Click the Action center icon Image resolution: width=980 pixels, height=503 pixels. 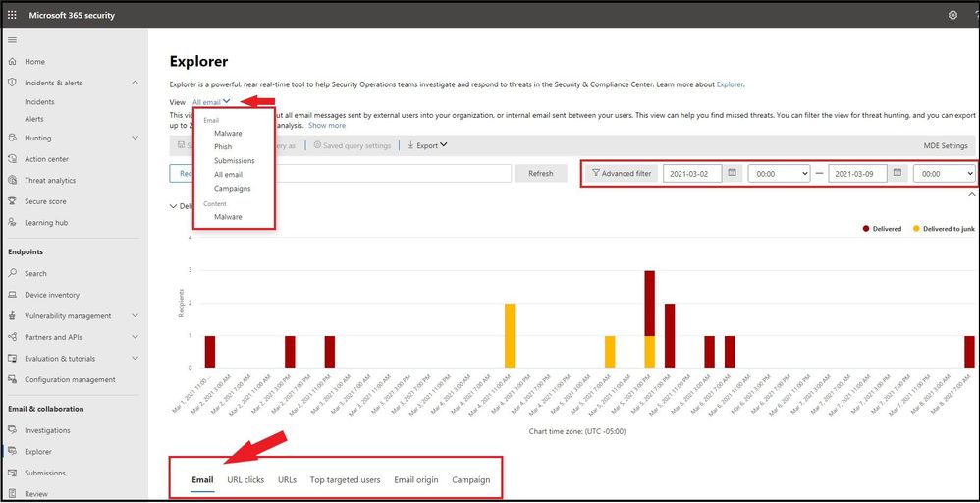[x=12, y=159]
